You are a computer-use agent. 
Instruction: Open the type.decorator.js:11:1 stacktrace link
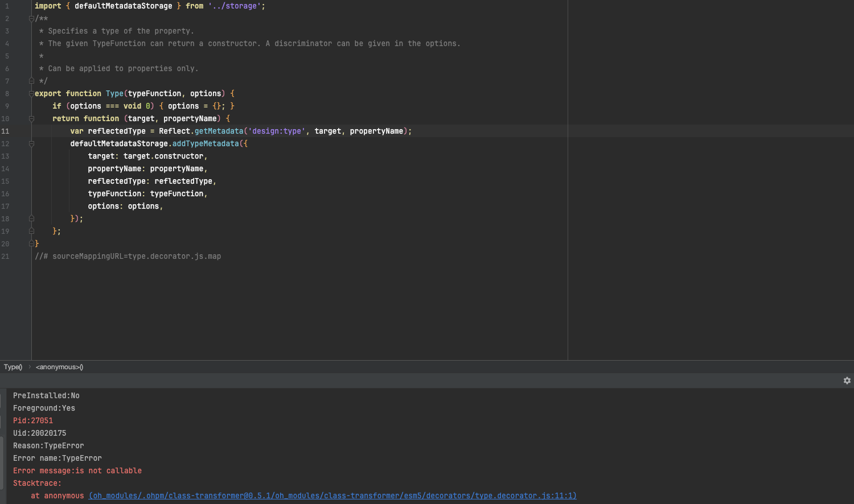tap(332, 496)
